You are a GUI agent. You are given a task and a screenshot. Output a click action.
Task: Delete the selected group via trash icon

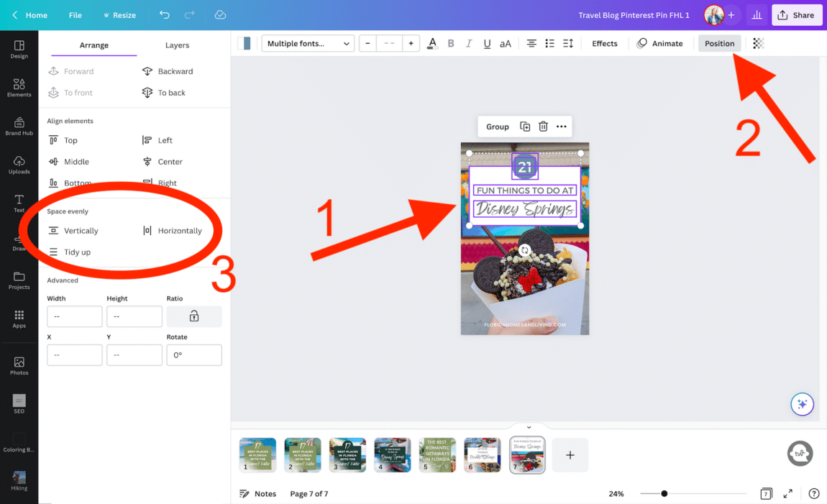tap(544, 126)
